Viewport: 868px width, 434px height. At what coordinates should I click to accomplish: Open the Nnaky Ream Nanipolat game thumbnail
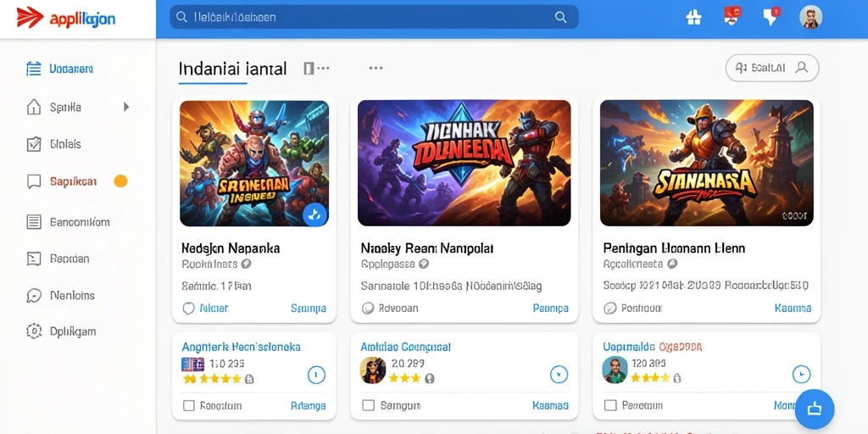pos(464,163)
